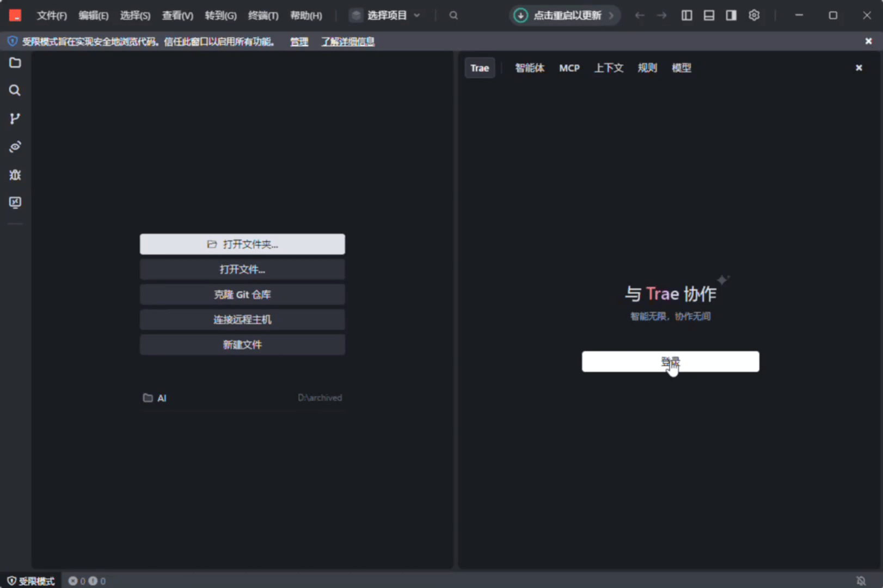Open recent AI folder entry

pos(162,398)
